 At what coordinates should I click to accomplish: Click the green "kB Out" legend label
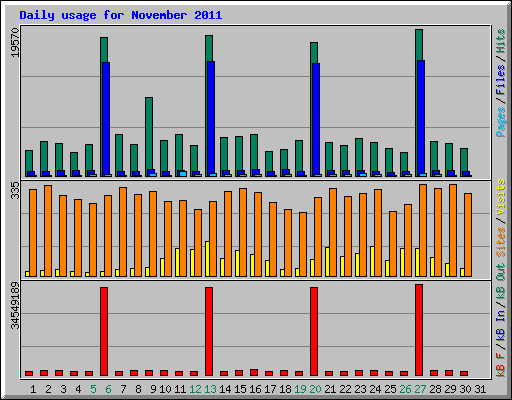click(x=501, y=281)
